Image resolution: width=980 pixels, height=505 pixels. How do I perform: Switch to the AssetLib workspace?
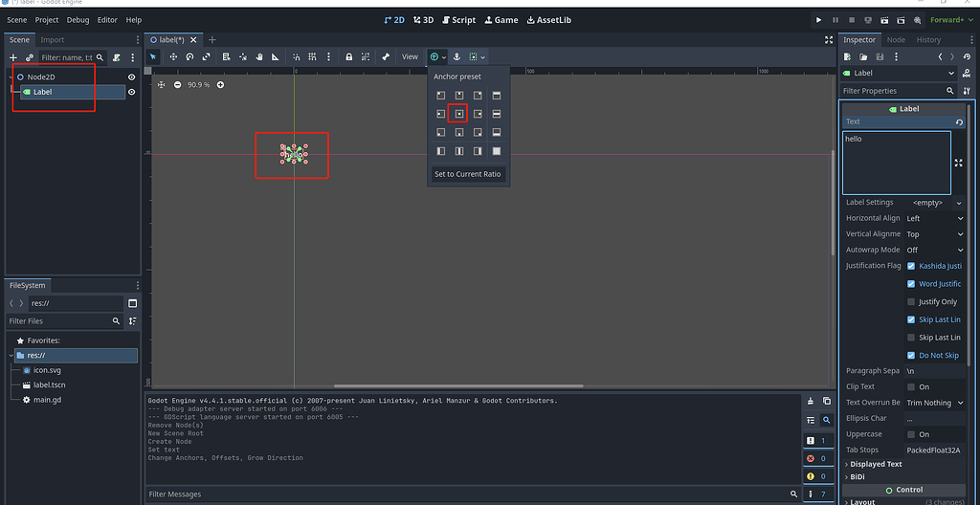[x=548, y=20]
